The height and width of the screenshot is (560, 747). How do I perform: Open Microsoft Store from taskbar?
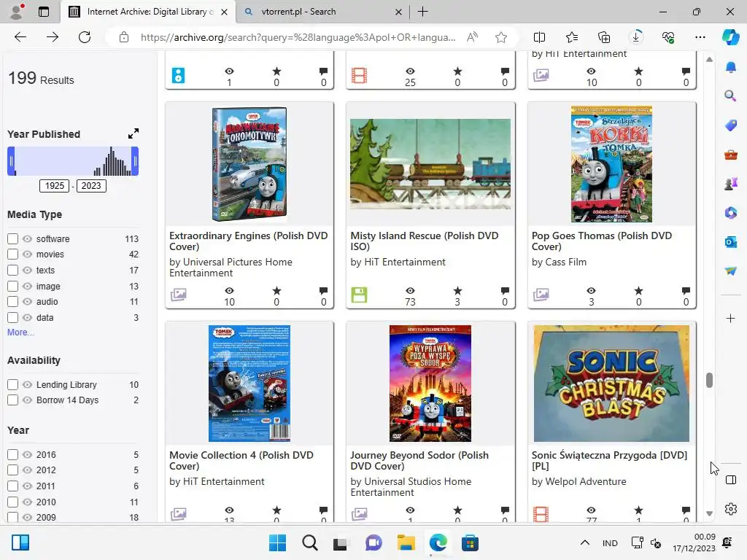470,542
